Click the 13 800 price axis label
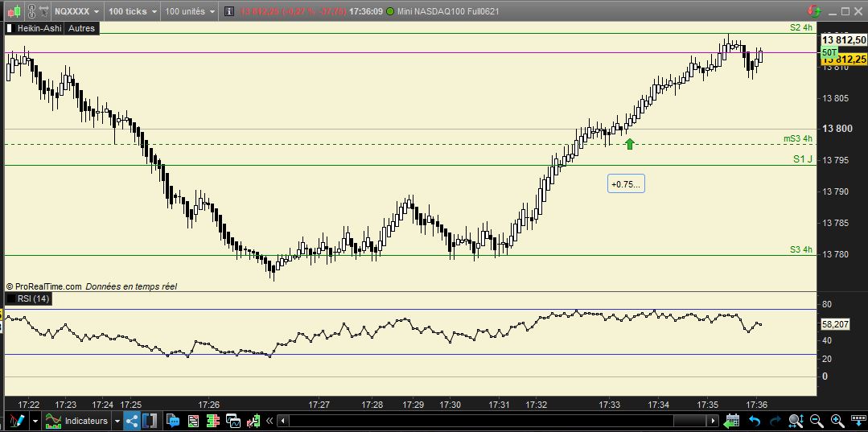Screen dimensions: 868x432 coord(837,129)
